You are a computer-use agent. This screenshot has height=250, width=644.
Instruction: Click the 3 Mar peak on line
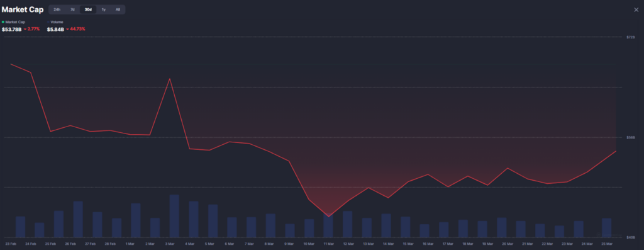[170, 79]
